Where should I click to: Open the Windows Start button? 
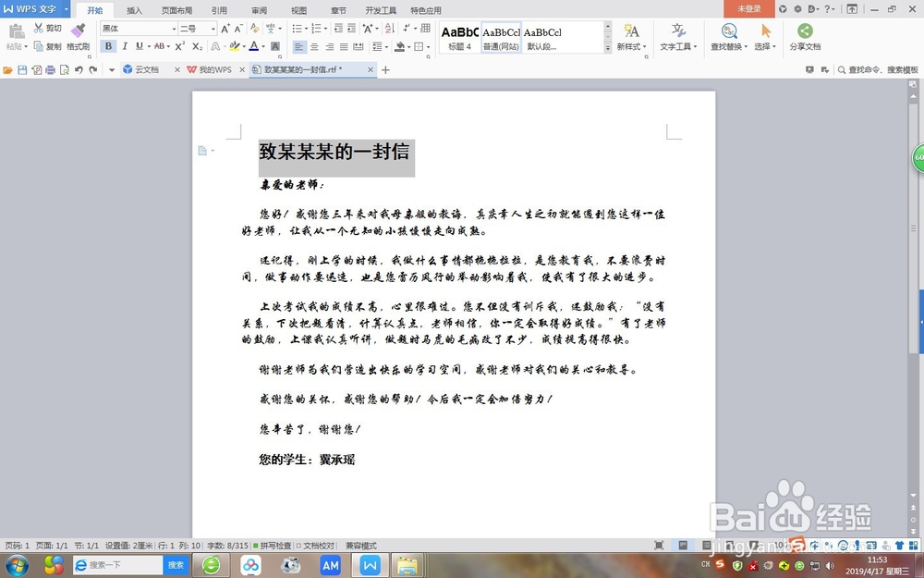[17, 566]
